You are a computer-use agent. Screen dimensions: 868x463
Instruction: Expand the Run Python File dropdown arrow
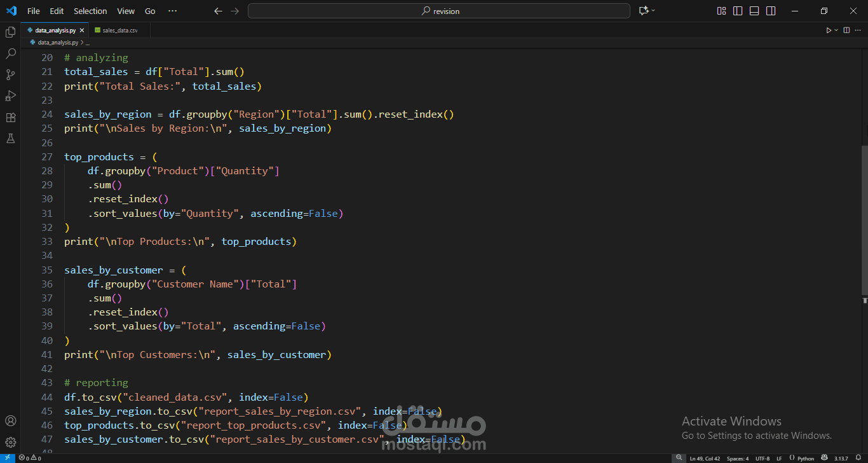836,30
